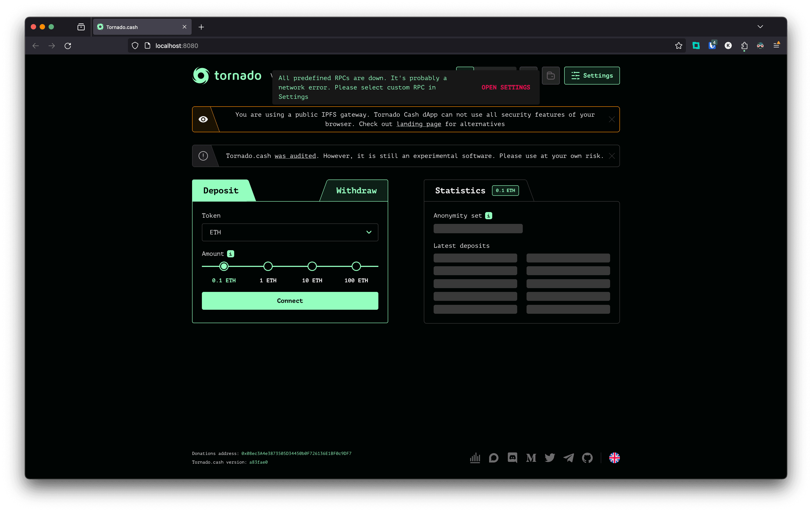
Task: Open the browser hamburger application menu
Action: click(776, 45)
